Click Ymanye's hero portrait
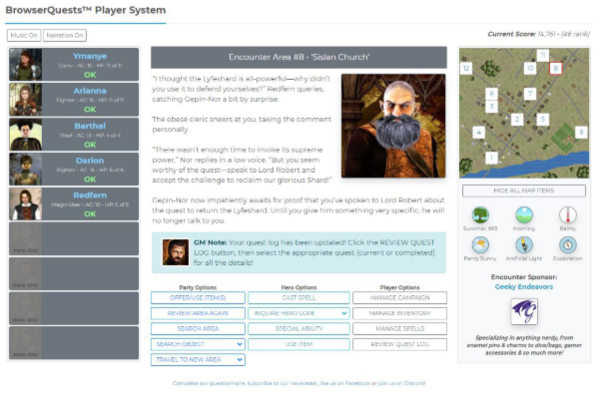 tap(26, 65)
